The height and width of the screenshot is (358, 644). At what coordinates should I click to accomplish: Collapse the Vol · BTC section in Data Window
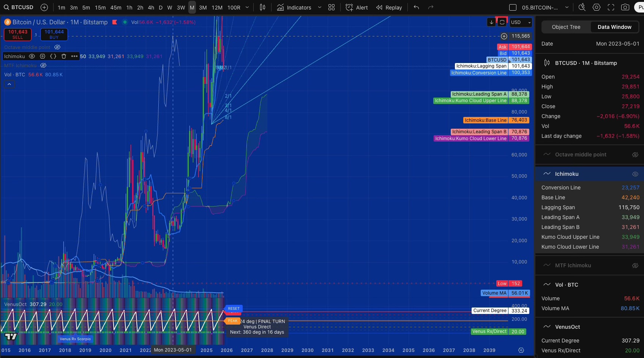(x=547, y=284)
